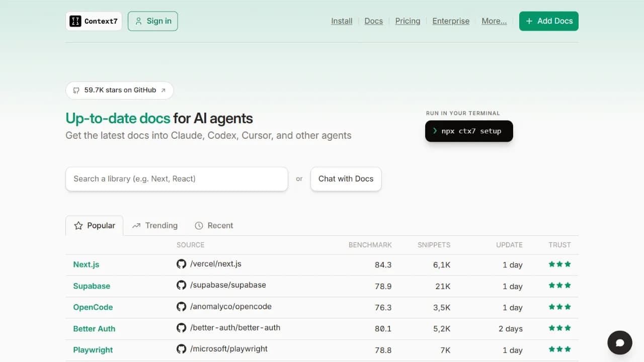Click the GitHub icon beside /supabase/supabase
644x362 pixels.
181,285
